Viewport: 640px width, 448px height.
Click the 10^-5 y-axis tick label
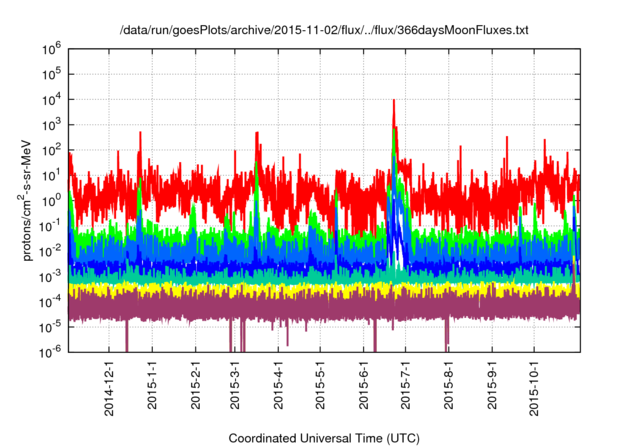tap(50, 328)
